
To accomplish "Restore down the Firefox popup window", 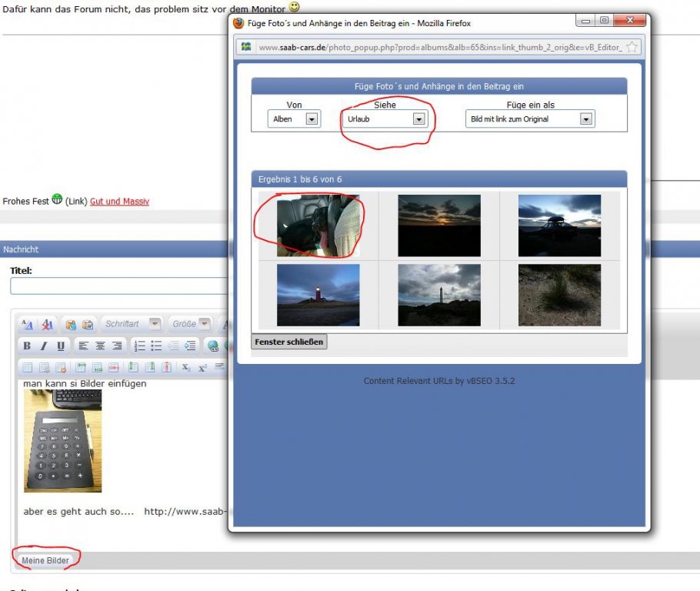I will 604,21.
